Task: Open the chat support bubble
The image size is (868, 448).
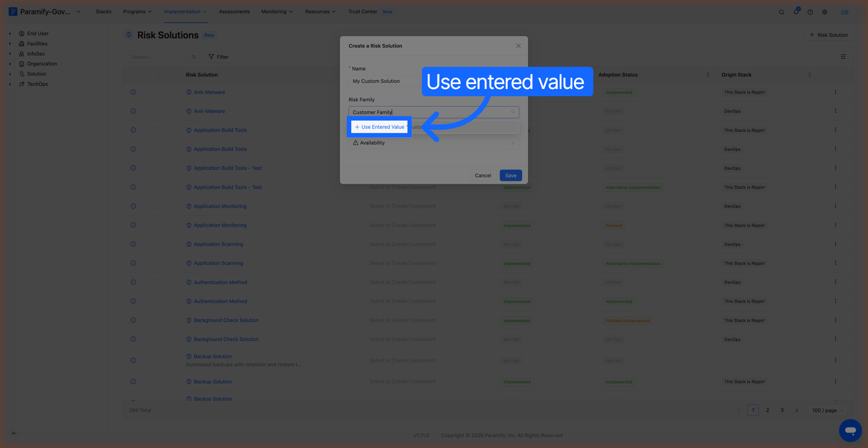Action: coord(850,430)
